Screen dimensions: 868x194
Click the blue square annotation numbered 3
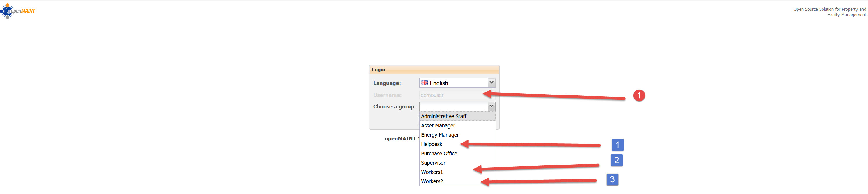pyautogui.click(x=612, y=179)
